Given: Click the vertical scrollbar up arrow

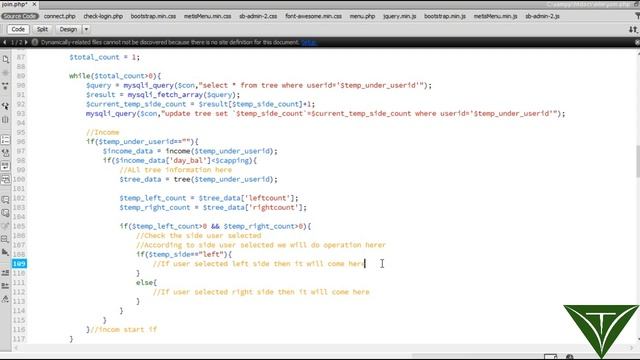Looking at the screenshot, I should [x=638, y=53].
